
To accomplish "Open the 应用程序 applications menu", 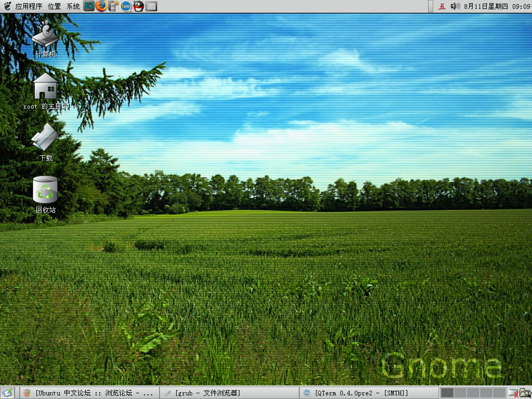I will tap(29, 6).
